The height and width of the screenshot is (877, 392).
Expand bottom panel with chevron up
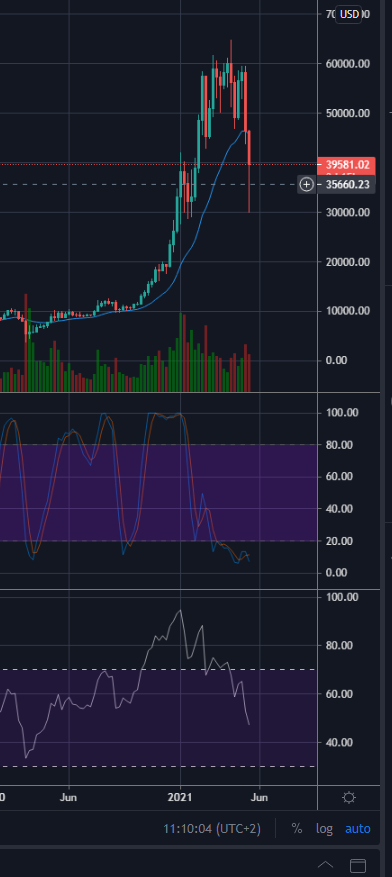[x=325, y=865]
